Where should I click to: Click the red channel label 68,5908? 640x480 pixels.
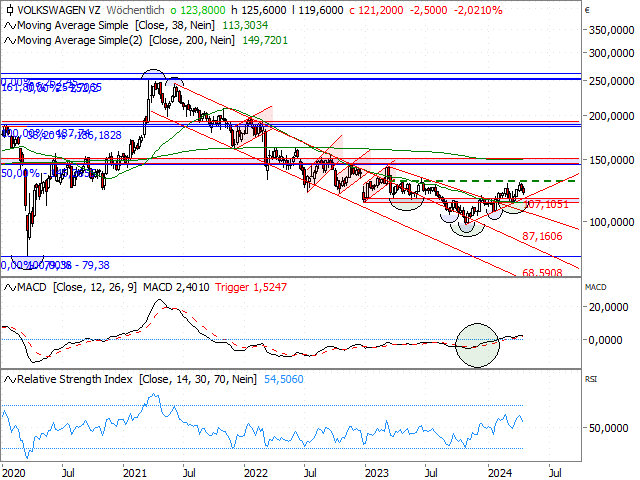542,273
